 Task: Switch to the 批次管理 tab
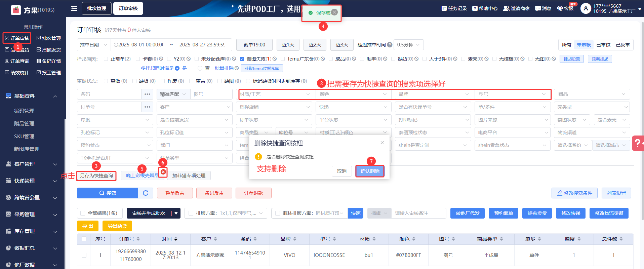[x=96, y=8]
